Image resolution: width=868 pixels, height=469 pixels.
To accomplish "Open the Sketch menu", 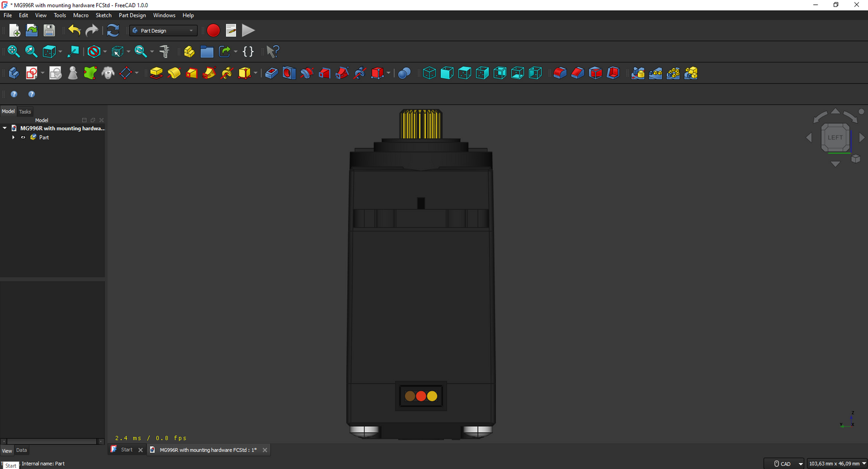I will [x=103, y=15].
